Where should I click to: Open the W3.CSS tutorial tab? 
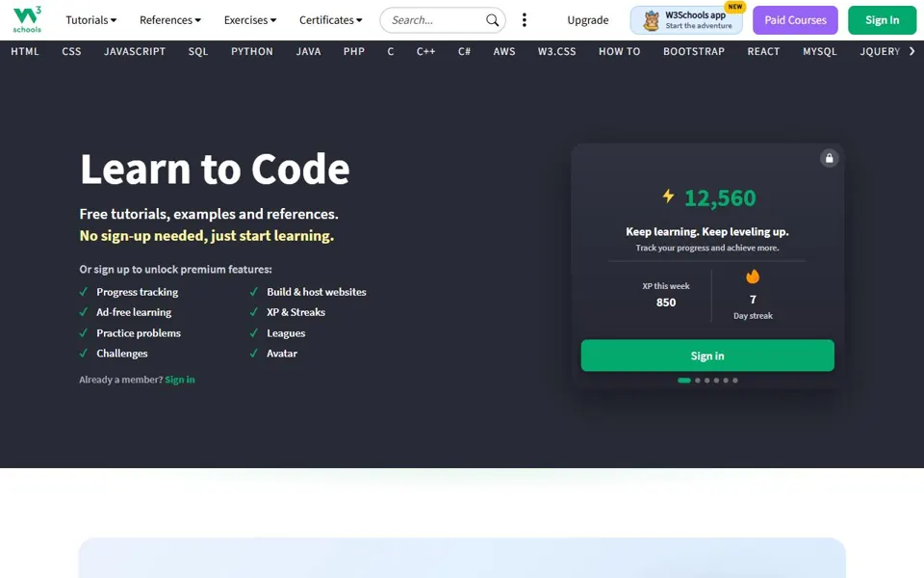pyautogui.click(x=556, y=51)
